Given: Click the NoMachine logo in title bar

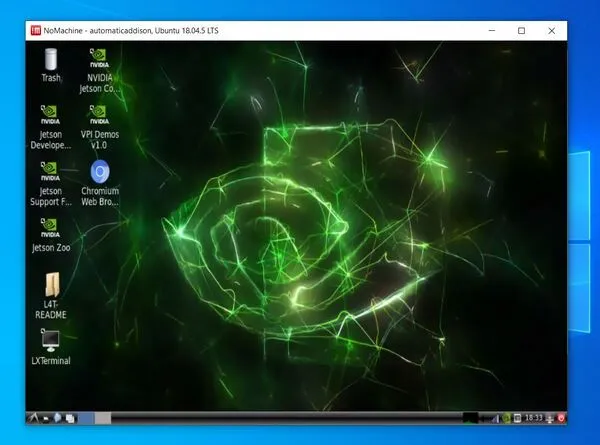Looking at the screenshot, I should (x=35, y=31).
